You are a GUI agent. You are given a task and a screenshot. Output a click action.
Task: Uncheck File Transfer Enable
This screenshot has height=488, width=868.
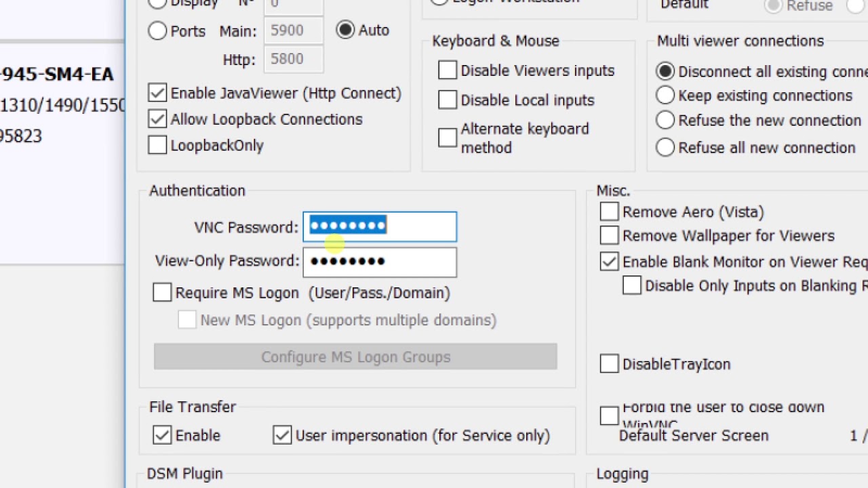pyautogui.click(x=162, y=435)
